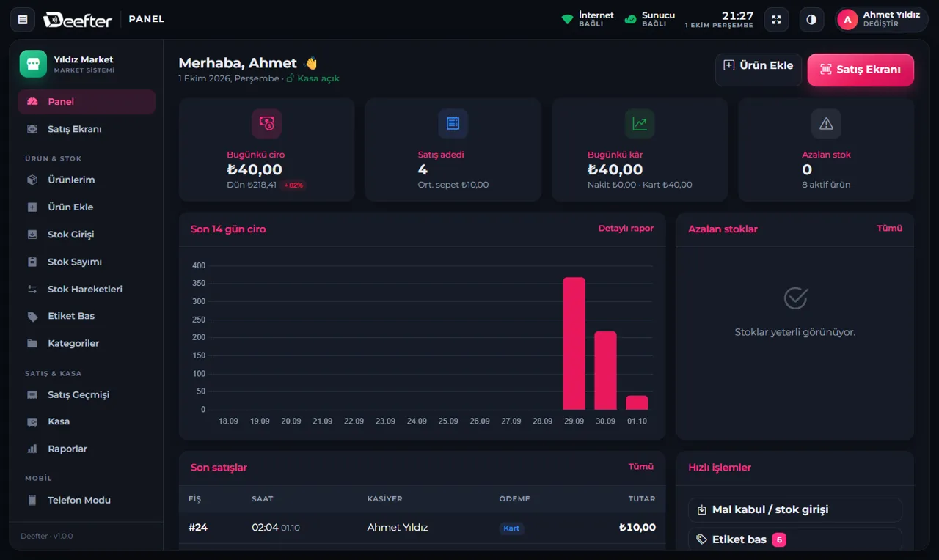Click the Azalan stok warning icon
Screen dimensions: 939x560
(826, 124)
